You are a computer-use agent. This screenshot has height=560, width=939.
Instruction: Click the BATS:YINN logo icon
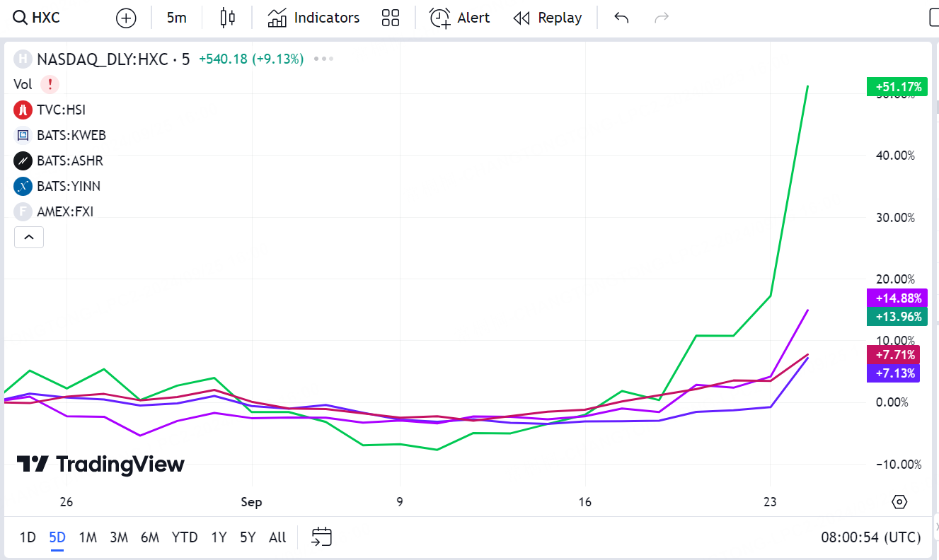tap(23, 187)
